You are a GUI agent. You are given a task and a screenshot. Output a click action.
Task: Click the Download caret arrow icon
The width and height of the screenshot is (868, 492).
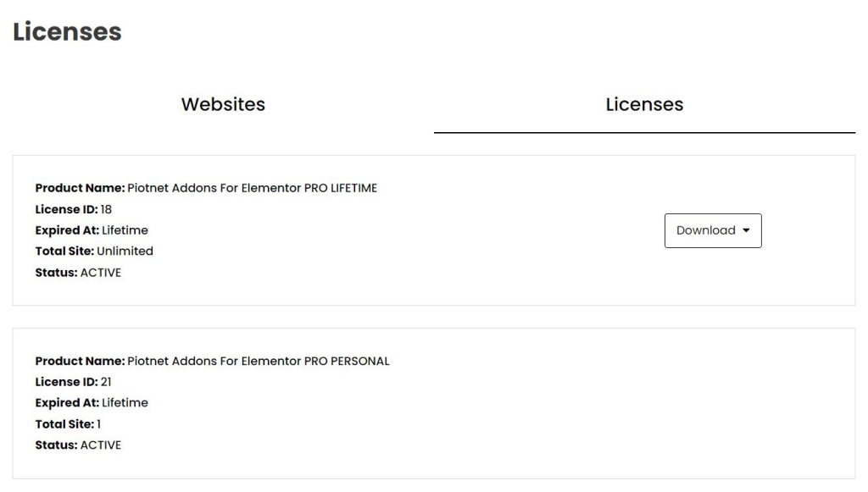[746, 230]
